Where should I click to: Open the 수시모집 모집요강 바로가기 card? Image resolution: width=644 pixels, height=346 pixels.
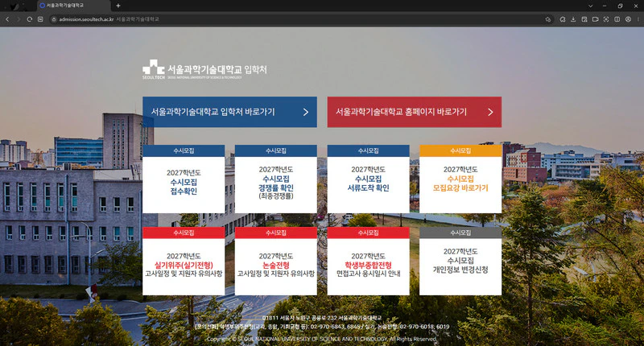[460, 179]
